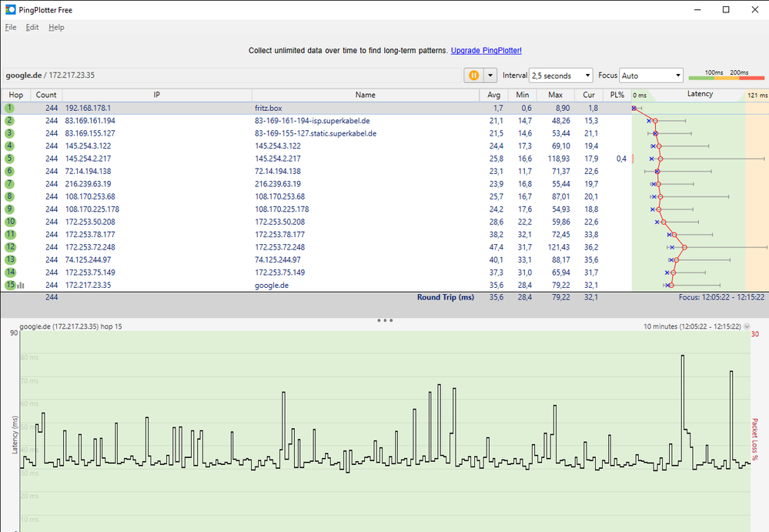
Task: Select hop 7 green circle icon
Action: coord(10,184)
